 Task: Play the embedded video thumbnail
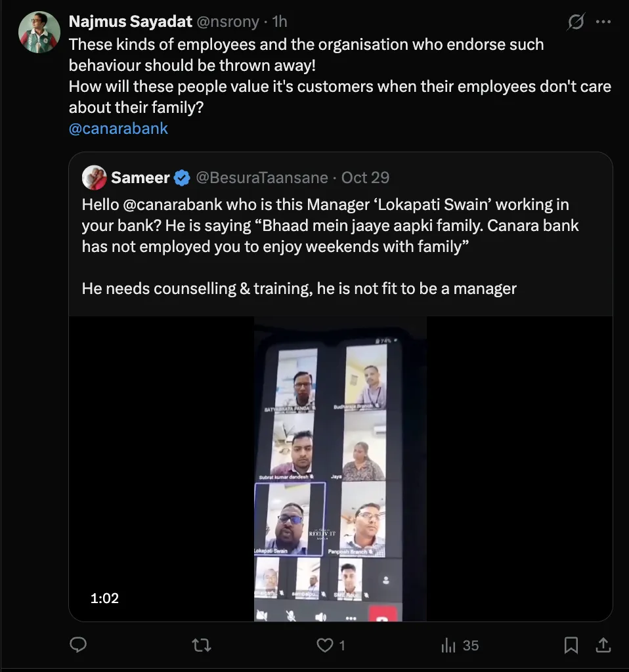[340, 469]
